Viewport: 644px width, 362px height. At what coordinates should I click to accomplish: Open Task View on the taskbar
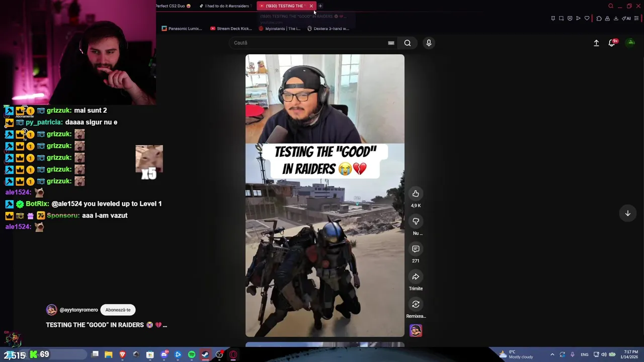pos(95,354)
